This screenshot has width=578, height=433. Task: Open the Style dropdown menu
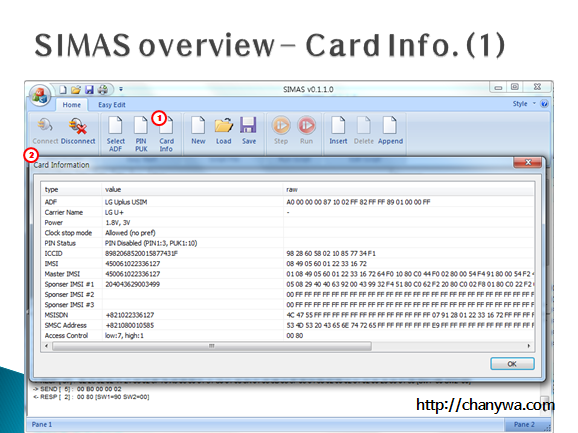523,104
